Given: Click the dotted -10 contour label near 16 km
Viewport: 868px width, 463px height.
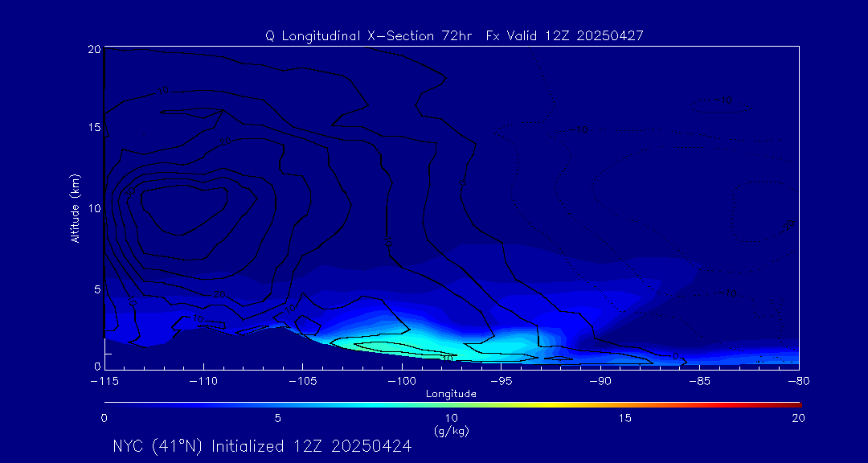Looking at the screenshot, I should point(723,100).
